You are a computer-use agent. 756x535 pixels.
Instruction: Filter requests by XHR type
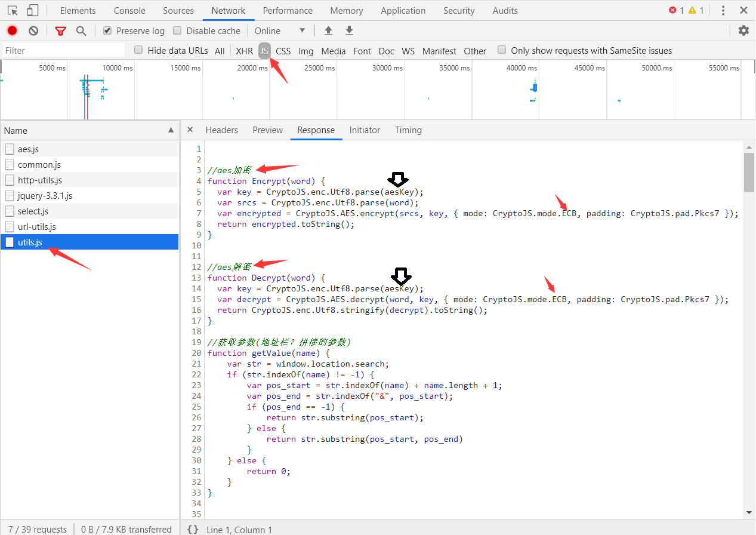244,51
